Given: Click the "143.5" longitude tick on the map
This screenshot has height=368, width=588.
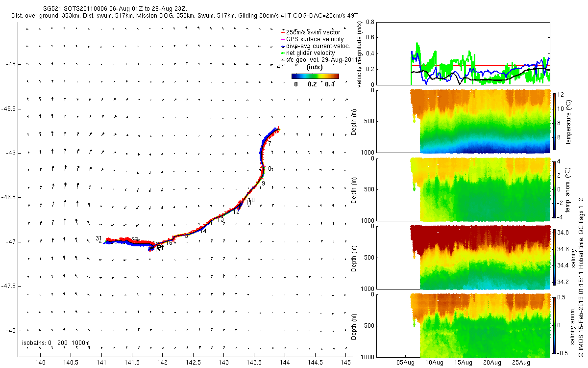Looking at the screenshot, I should (x=254, y=363).
